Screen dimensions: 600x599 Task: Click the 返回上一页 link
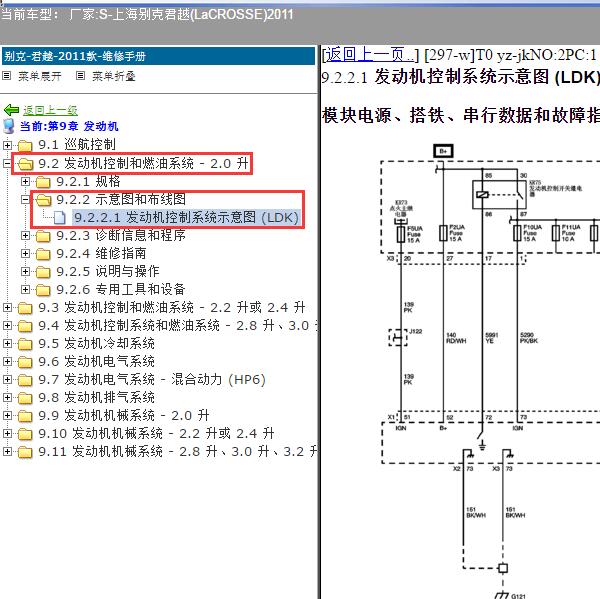[370, 55]
